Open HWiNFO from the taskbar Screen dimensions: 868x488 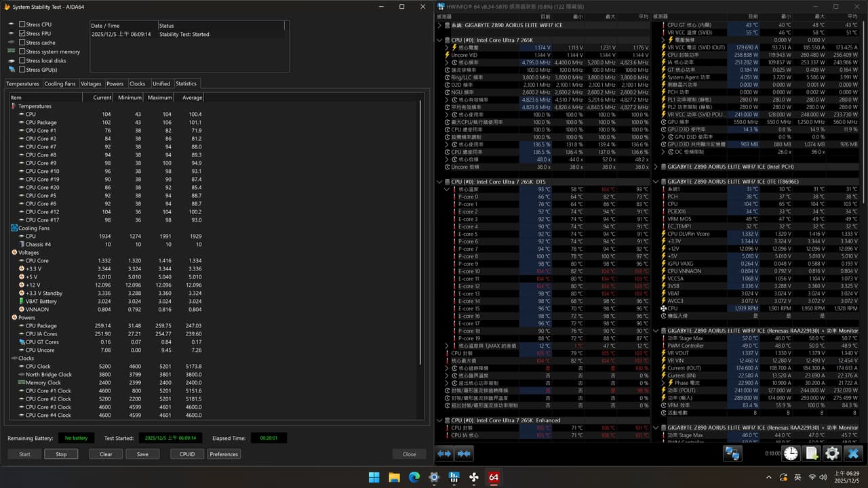(454, 477)
